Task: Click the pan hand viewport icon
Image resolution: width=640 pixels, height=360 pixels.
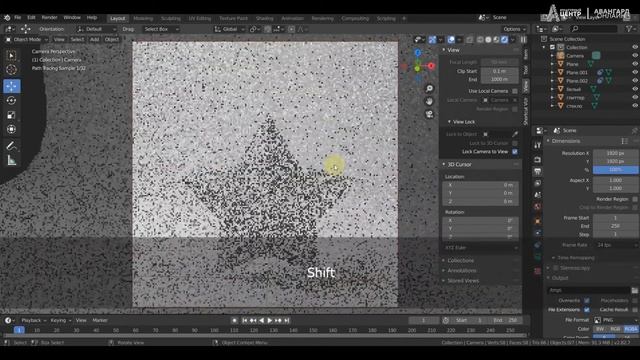Action: pos(429,101)
